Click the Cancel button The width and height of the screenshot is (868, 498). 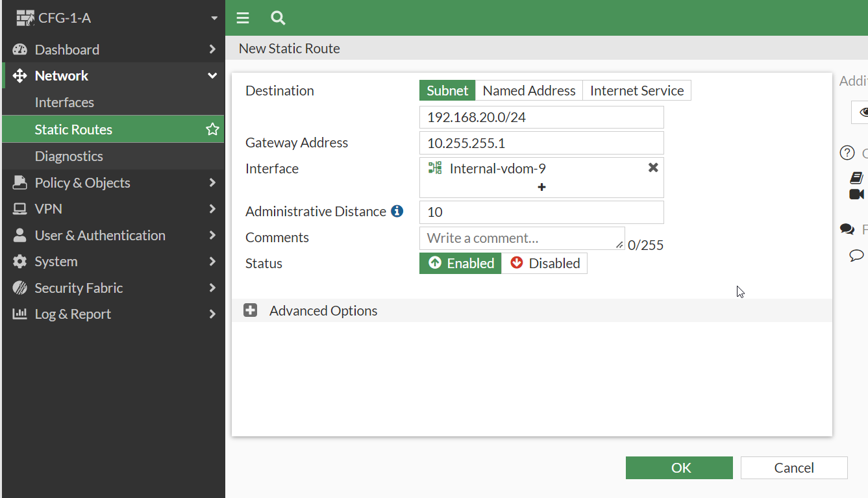(x=793, y=467)
